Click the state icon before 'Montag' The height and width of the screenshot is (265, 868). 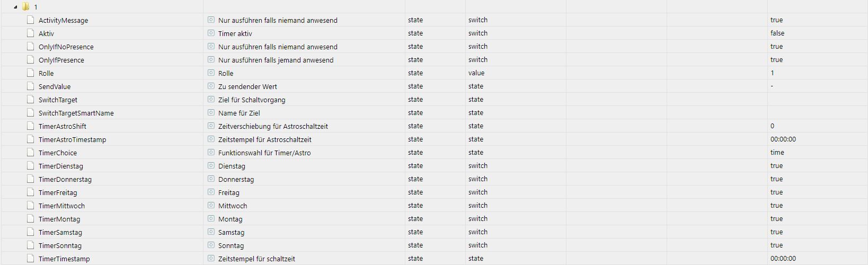coord(211,219)
